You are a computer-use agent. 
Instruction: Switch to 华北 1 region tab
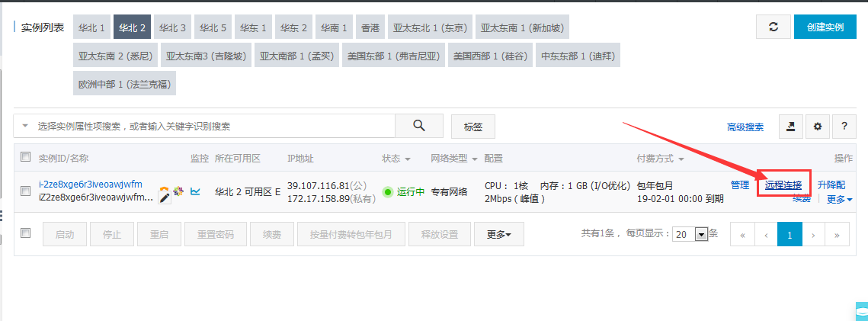(91, 27)
